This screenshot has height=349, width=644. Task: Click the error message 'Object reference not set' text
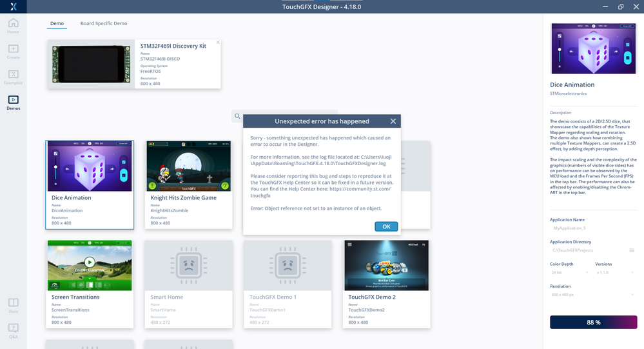click(x=317, y=208)
